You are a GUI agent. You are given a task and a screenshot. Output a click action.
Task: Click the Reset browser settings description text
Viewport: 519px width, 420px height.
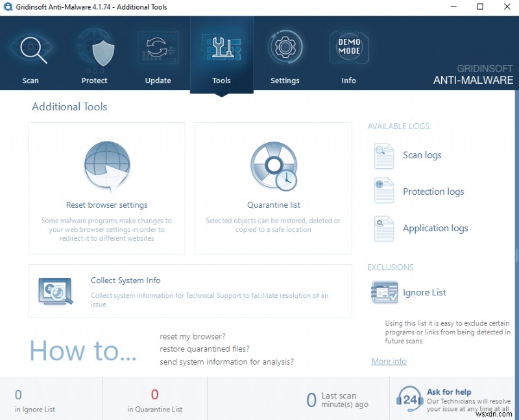(x=106, y=229)
